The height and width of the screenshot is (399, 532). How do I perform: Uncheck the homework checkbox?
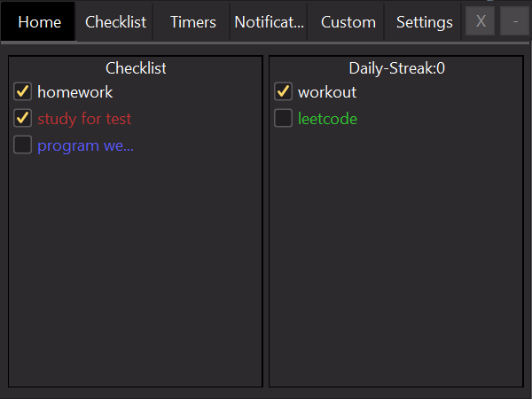22,91
